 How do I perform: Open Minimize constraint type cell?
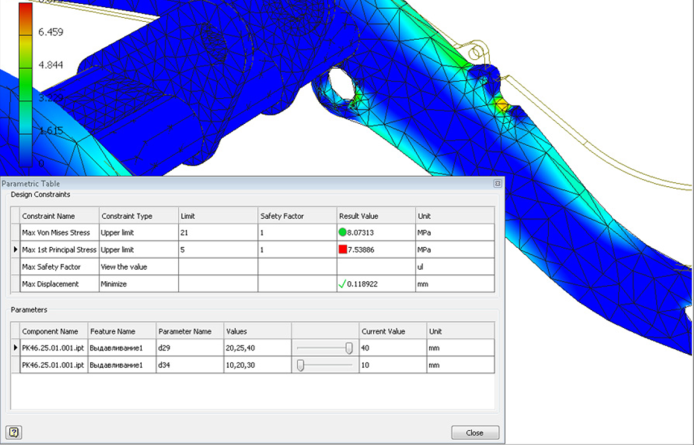[x=139, y=284]
